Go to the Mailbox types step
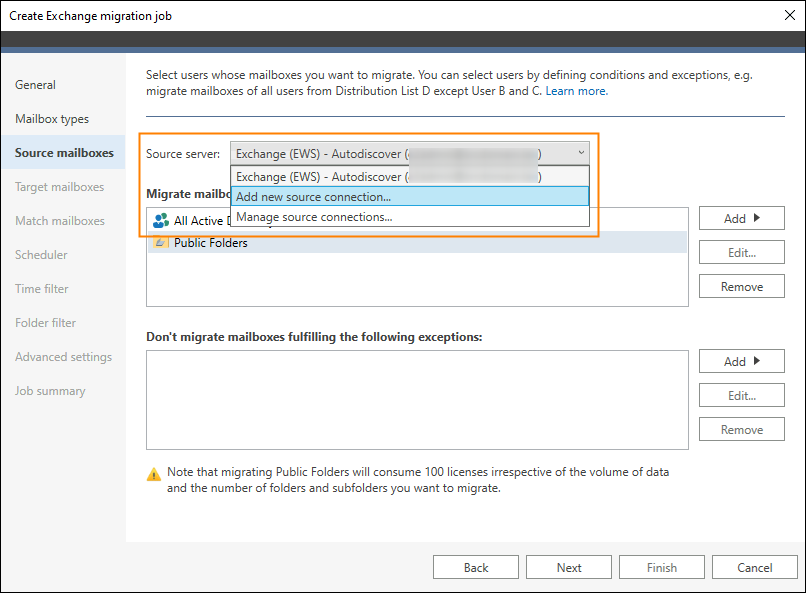 click(x=52, y=119)
